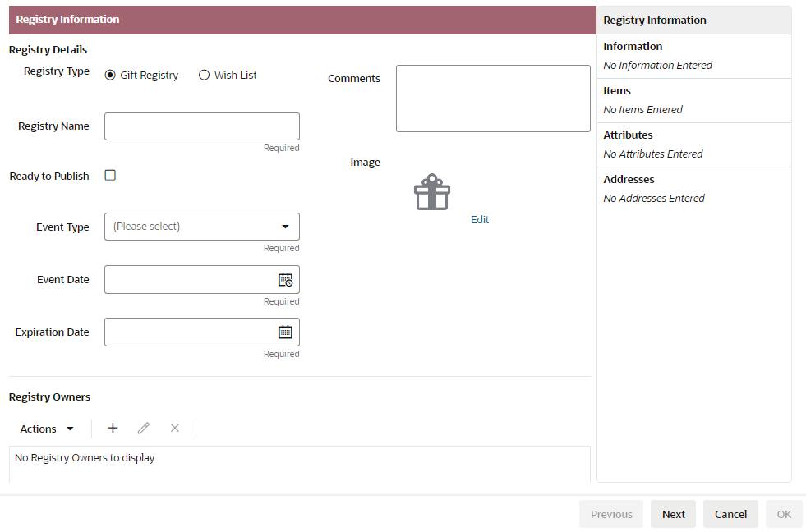Click the Event Type dropdown arrow icon
Viewport: 806px width, 532px height.
point(285,227)
